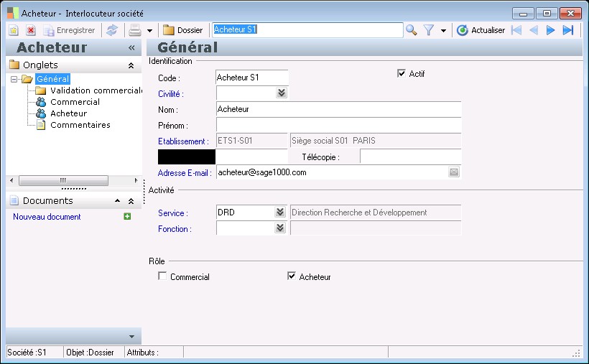Enable the Commercial role checkbox
Screen dimensions: 589x364
162,276
